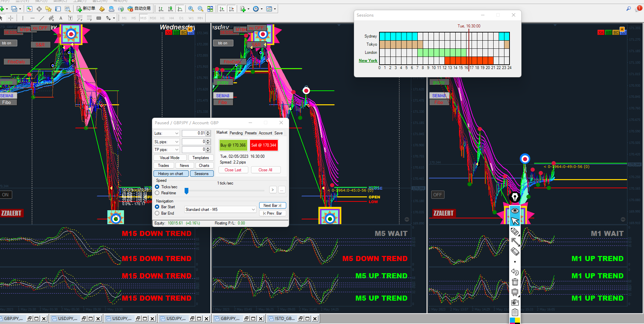The width and height of the screenshot is (644, 324).
Task: Select the vertical line drawing tool
Action: pyautogui.click(x=23, y=18)
